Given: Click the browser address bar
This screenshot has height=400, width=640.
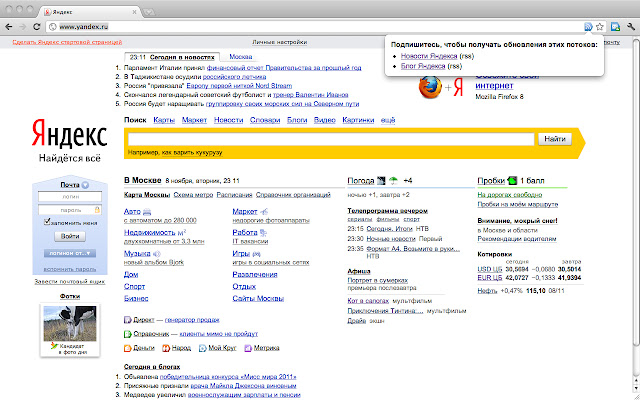Looking at the screenshot, I should [314, 27].
